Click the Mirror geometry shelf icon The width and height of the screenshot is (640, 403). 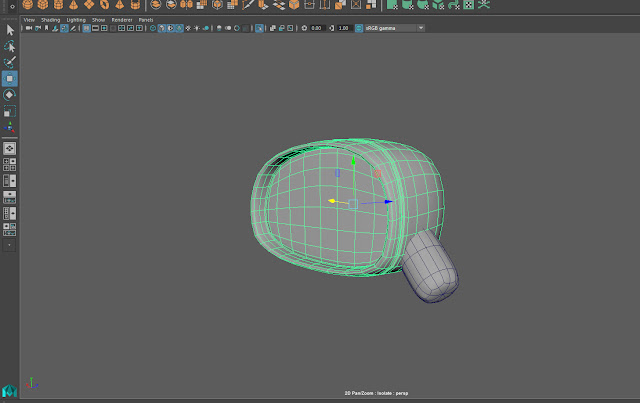tap(187, 4)
